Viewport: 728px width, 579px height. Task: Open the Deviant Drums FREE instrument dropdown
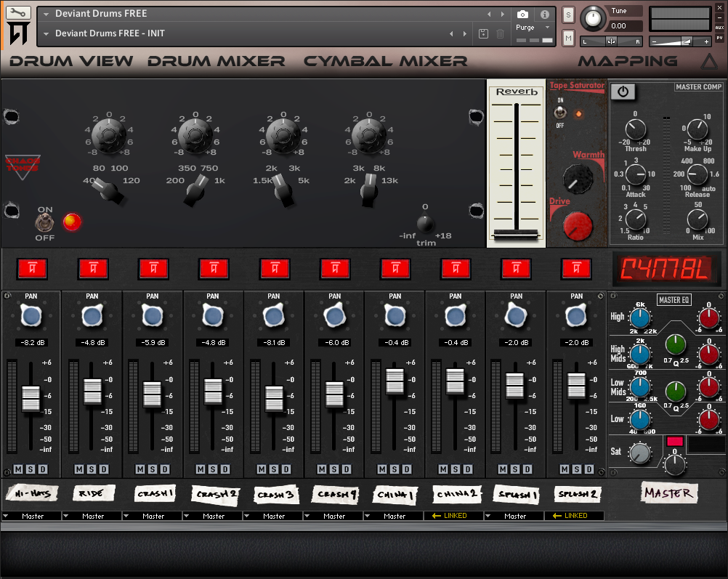(x=46, y=15)
